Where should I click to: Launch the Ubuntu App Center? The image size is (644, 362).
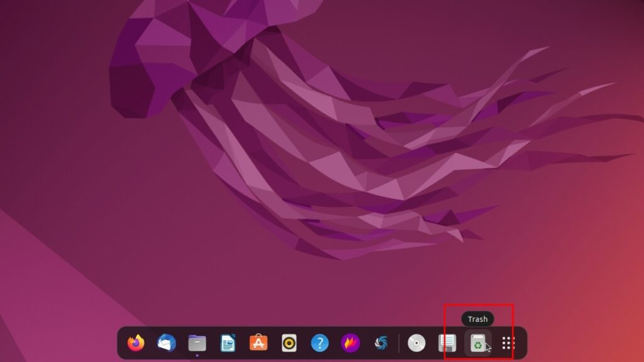[258, 342]
